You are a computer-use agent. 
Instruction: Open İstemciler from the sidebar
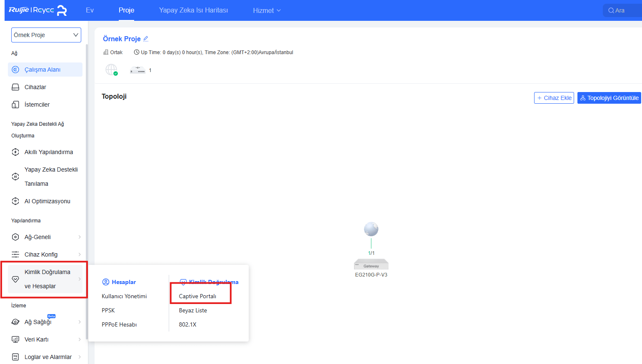point(37,105)
